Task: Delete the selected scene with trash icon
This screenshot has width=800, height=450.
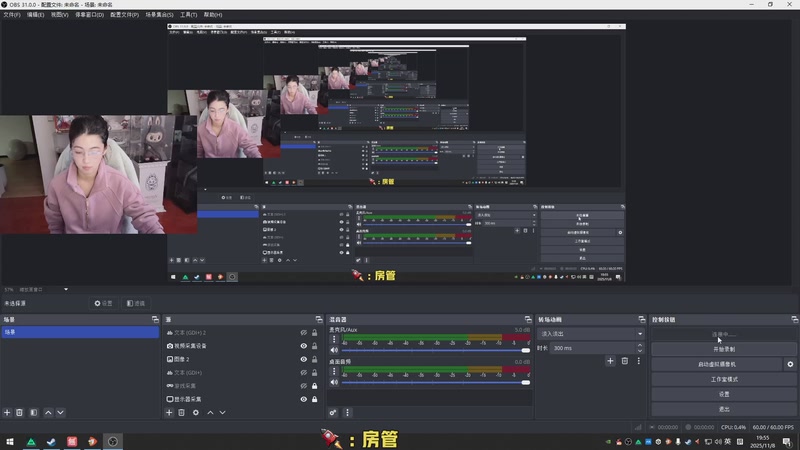Action: [x=19, y=412]
